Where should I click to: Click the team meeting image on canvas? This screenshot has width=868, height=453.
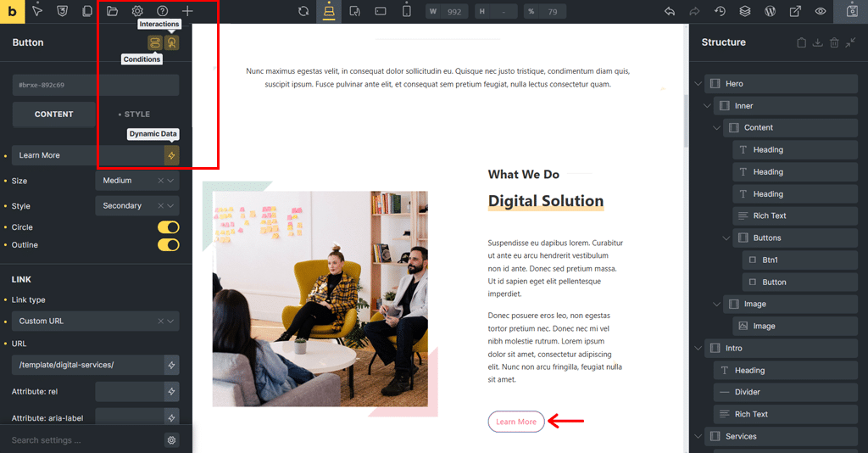tap(320, 299)
